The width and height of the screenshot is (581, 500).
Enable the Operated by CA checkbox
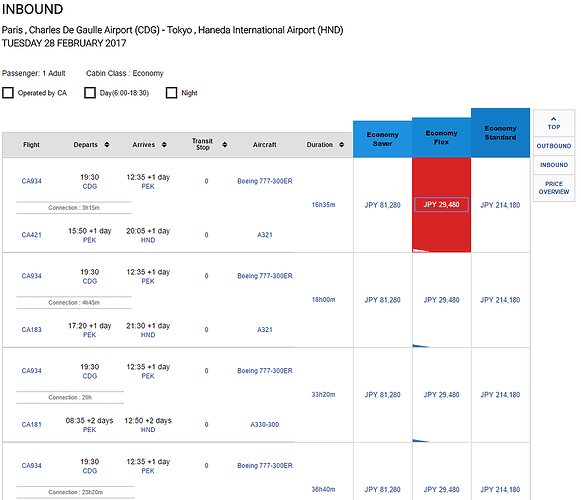point(8,93)
